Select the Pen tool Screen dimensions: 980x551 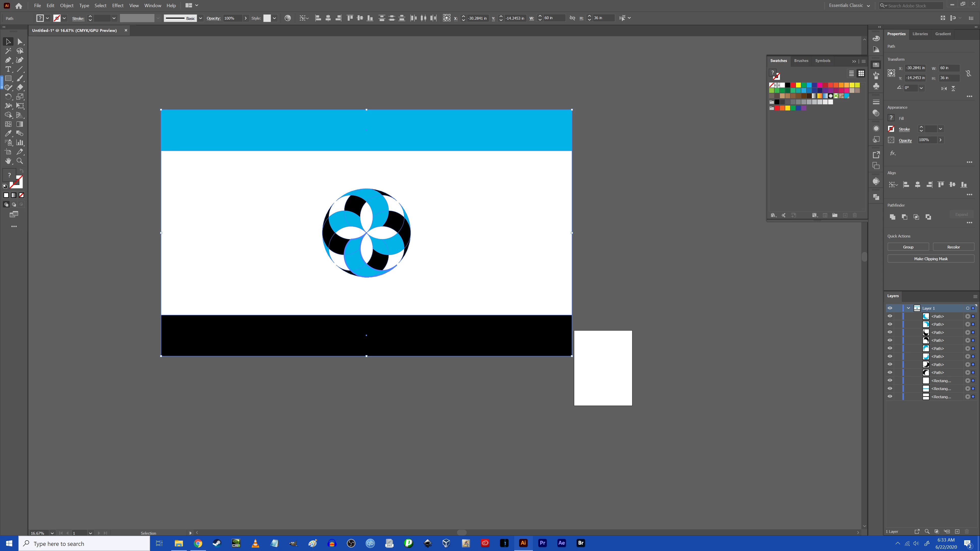click(x=8, y=60)
